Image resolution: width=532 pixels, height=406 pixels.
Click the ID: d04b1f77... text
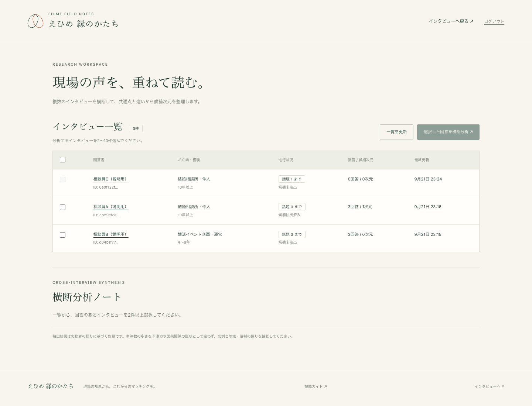click(x=106, y=242)
